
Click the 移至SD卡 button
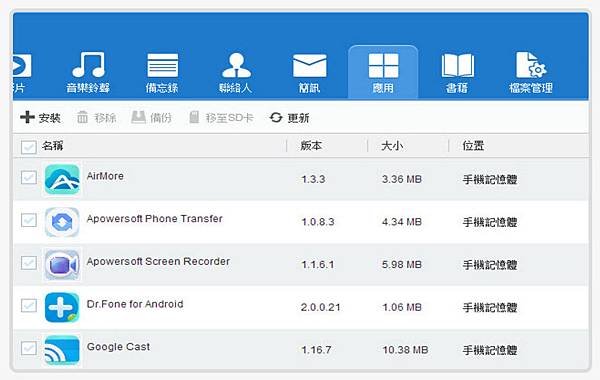(221, 117)
